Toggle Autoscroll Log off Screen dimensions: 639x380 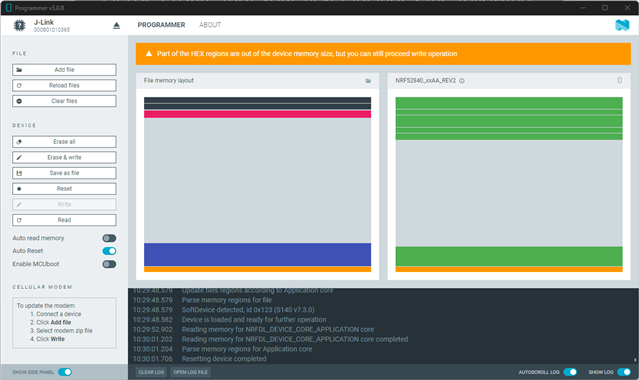pyautogui.click(x=570, y=372)
